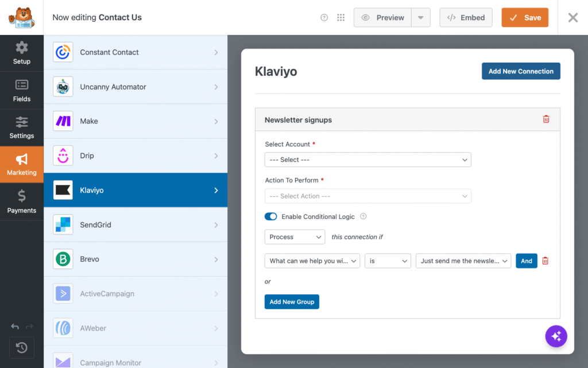The width and height of the screenshot is (588, 368).
Task: Expand the Preview dropdown arrow
Action: click(x=421, y=18)
